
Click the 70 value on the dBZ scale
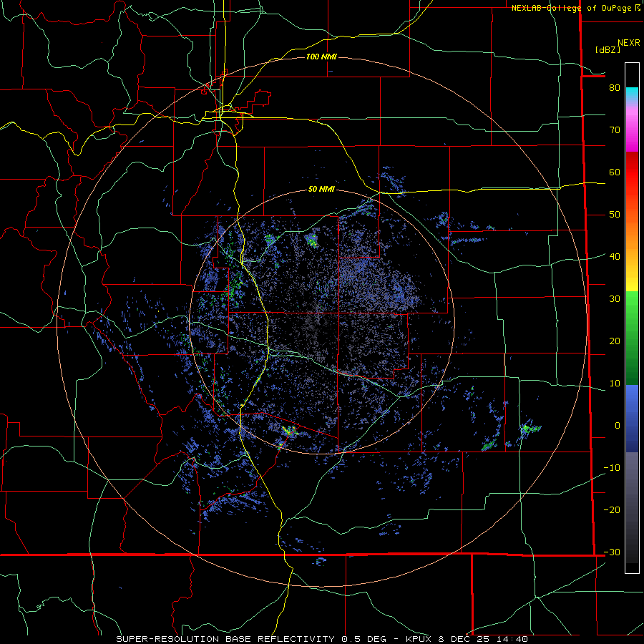coord(615,130)
